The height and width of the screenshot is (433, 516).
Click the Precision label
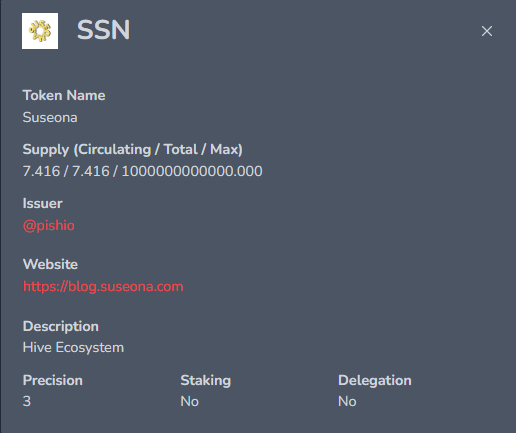(53, 380)
